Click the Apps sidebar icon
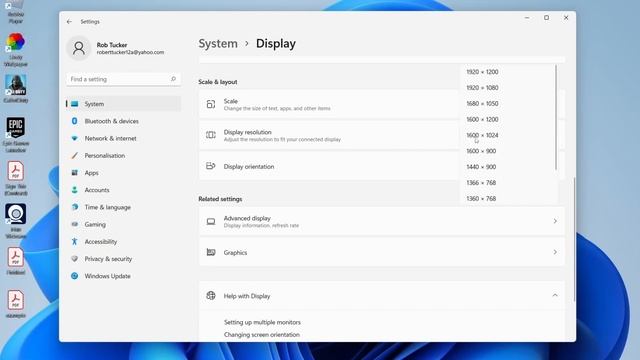The width and height of the screenshot is (640, 360). (x=75, y=173)
